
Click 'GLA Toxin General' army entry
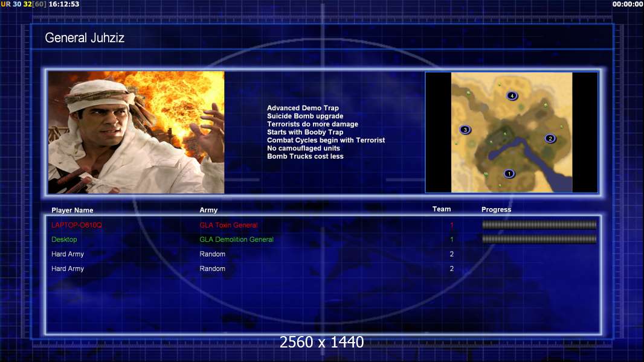click(228, 225)
